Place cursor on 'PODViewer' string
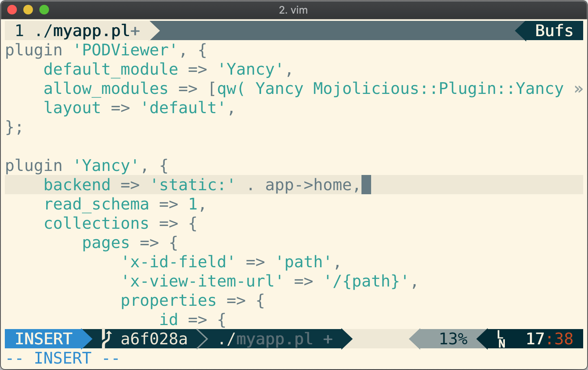 click(x=125, y=50)
